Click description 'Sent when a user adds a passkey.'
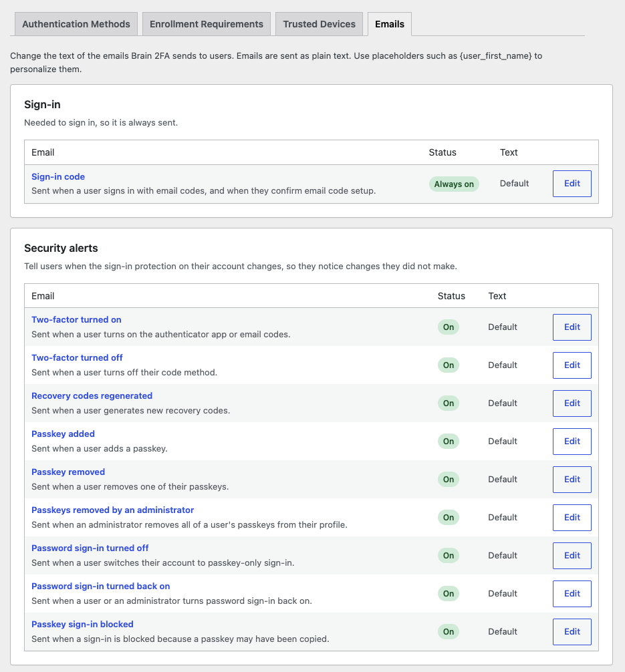Image resolution: width=625 pixels, height=672 pixels. [x=100, y=449]
